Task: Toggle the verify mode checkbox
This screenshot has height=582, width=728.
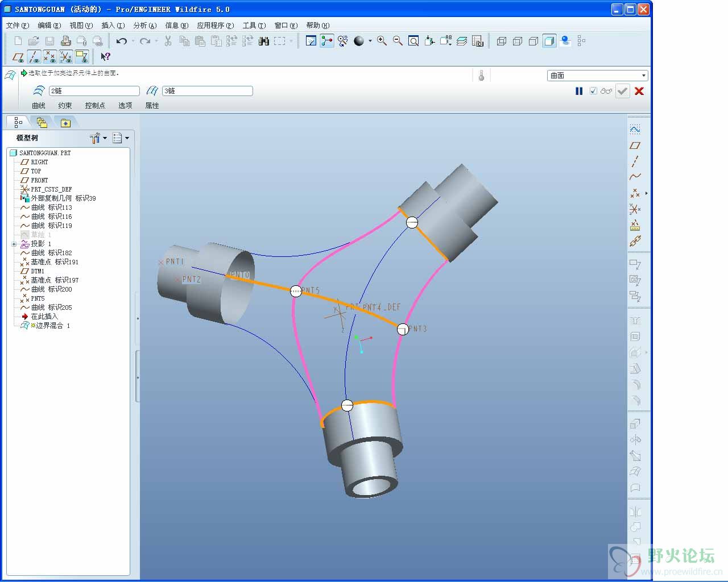Action: (593, 91)
